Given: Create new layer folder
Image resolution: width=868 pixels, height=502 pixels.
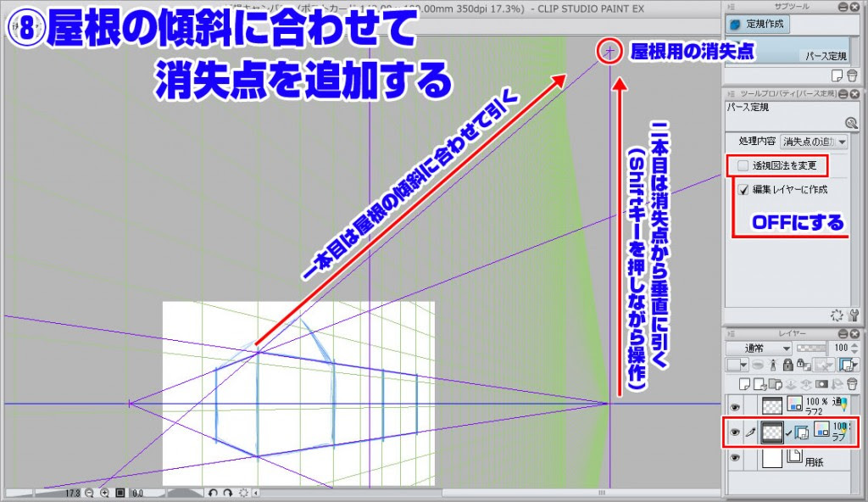Looking at the screenshot, I should [775, 384].
